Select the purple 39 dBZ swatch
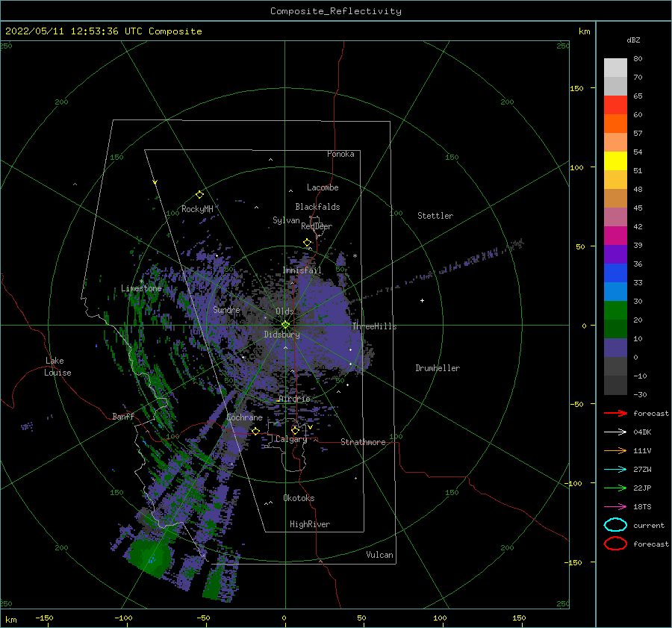 tap(615, 254)
